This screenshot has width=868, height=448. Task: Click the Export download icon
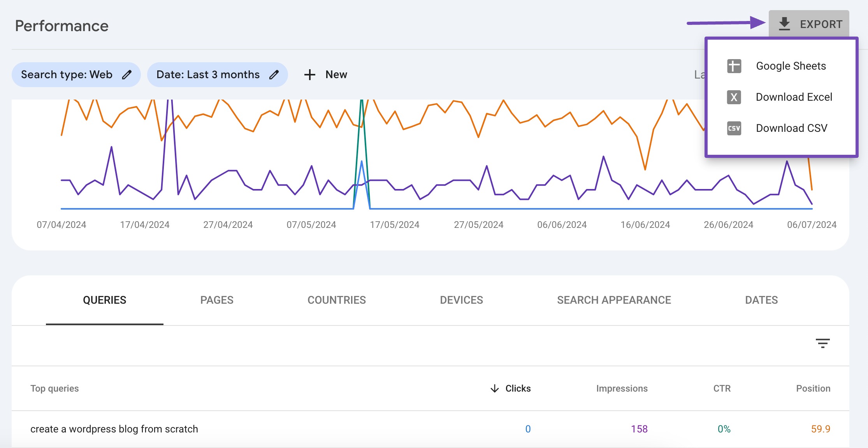(x=784, y=24)
